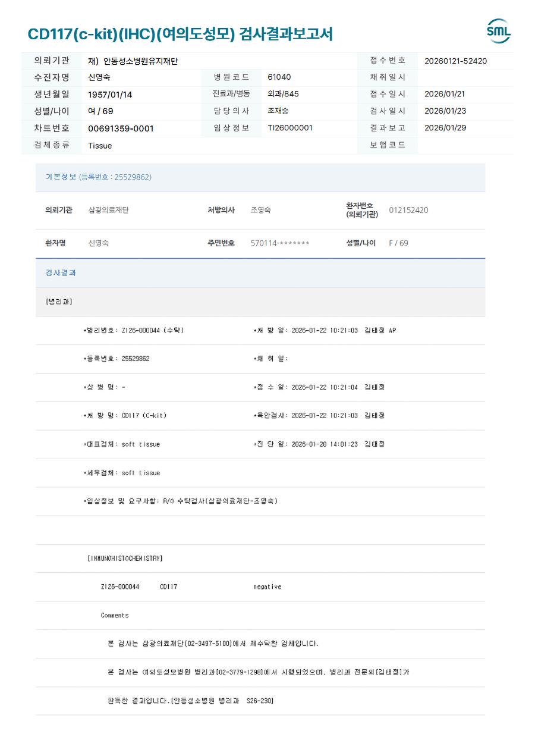535x756 pixels.
Task: Click the resident number 570114-*******
Action: [x=280, y=243]
